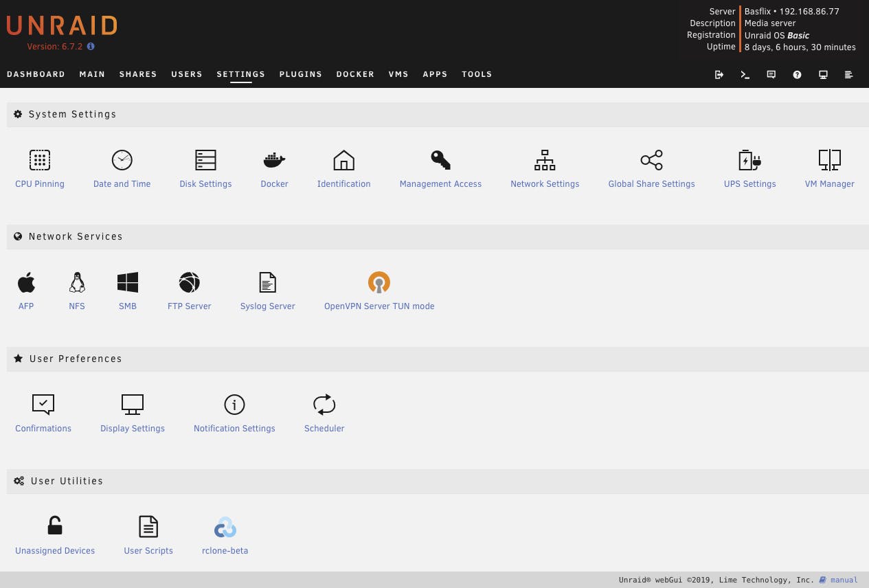Image resolution: width=869 pixels, height=588 pixels.
Task: Select the Docker whale settings icon
Action: pos(274,160)
